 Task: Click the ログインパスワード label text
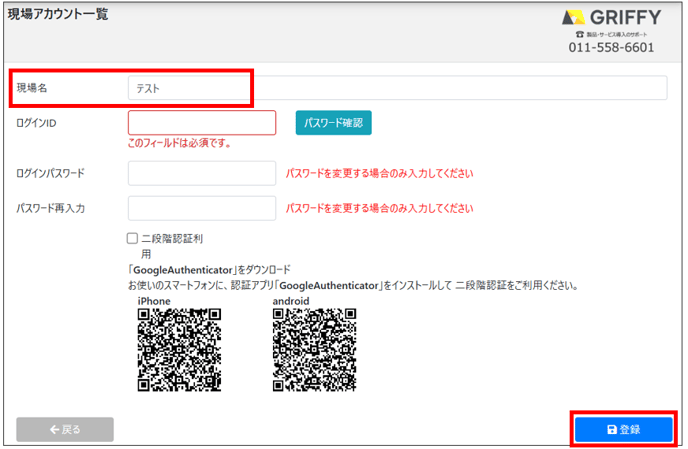[51, 173]
